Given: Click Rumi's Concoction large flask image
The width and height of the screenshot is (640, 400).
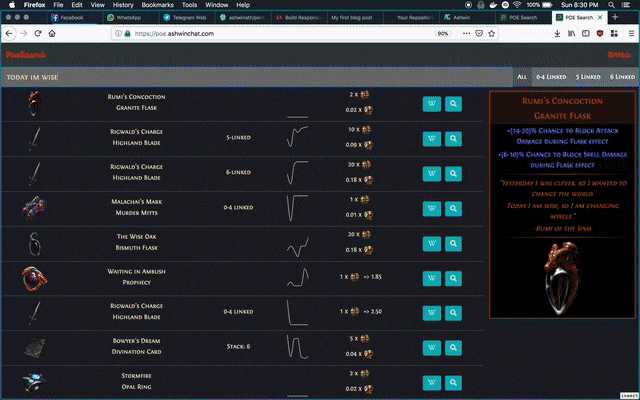Looking at the screenshot, I should 562,278.
